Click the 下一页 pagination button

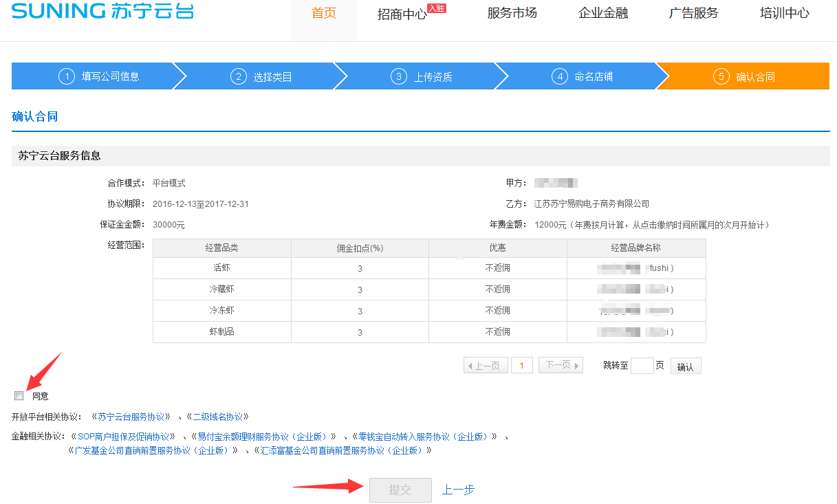click(x=561, y=366)
